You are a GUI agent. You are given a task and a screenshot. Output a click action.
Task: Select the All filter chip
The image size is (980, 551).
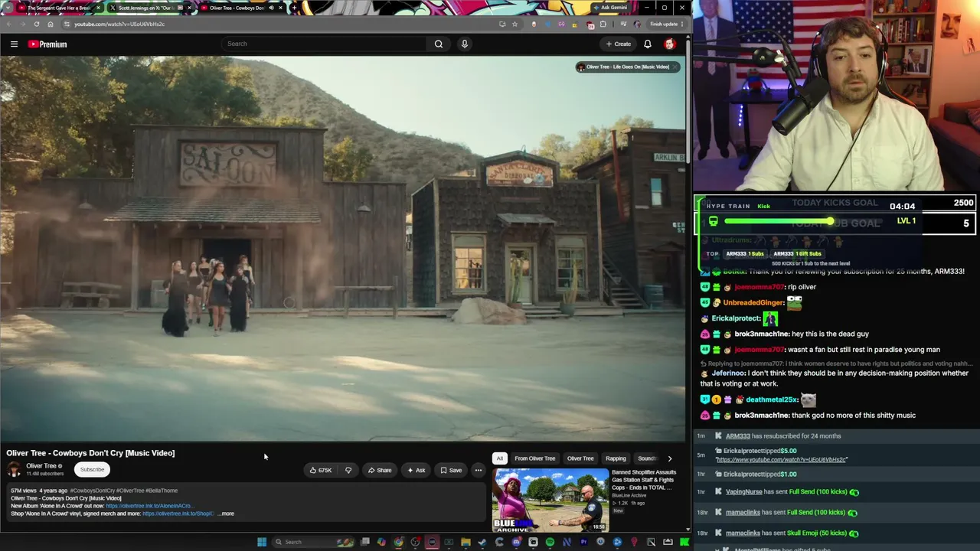click(499, 458)
